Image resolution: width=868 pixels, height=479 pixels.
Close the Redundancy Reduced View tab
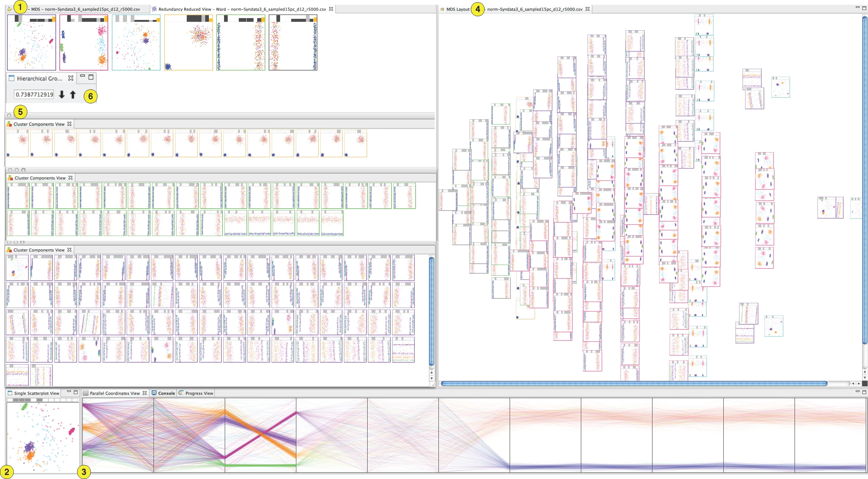(331, 9)
